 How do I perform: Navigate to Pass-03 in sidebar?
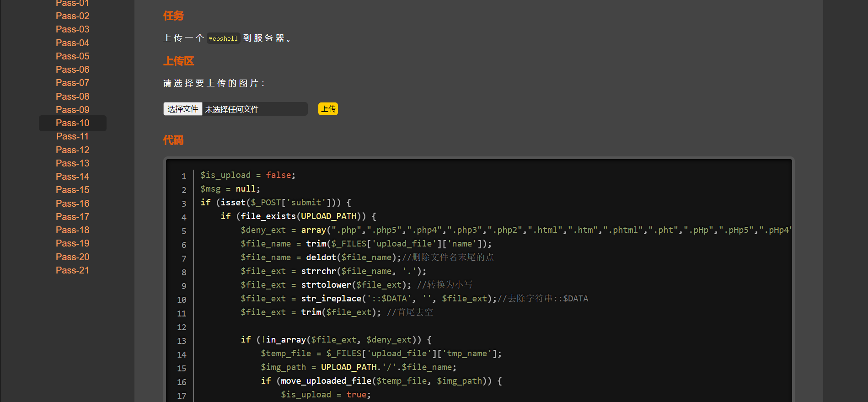pos(72,29)
